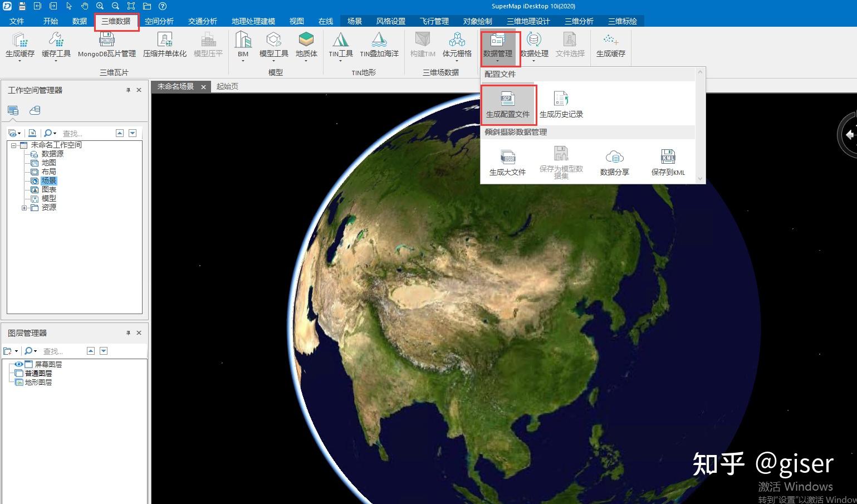The width and height of the screenshot is (857, 504).
Task: Click find previous arrow in 图层管理器 search
Action: (x=91, y=351)
